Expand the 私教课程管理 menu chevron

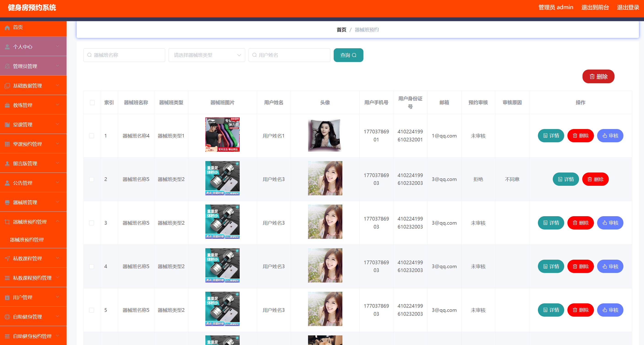[57, 258]
